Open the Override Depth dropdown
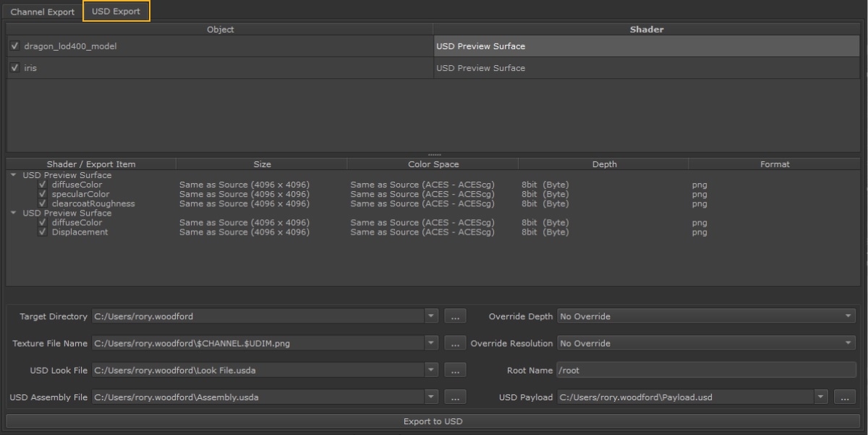The width and height of the screenshot is (868, 435). click(x=706, y=316)
